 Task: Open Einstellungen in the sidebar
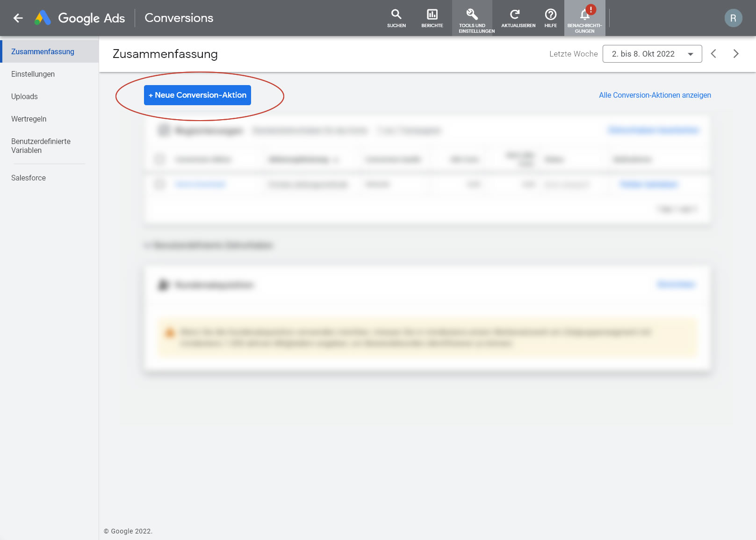[33, 74]
